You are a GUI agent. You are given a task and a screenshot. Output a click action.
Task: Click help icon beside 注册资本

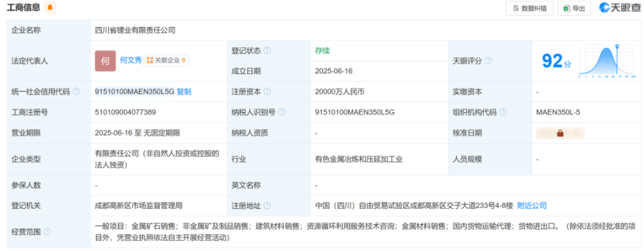(267, 92)
